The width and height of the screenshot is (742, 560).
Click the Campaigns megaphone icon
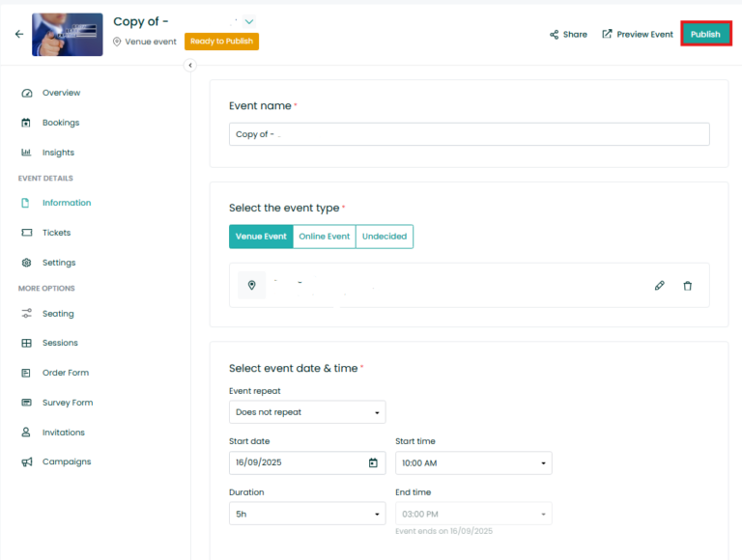pos(27,462)
